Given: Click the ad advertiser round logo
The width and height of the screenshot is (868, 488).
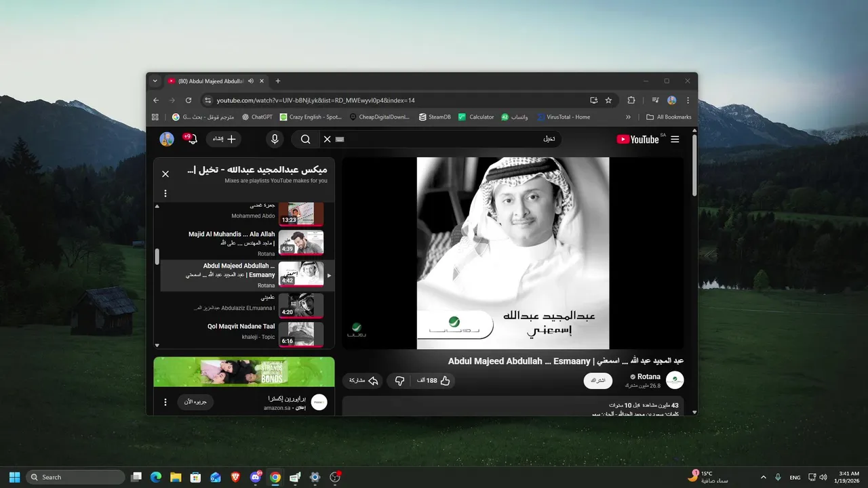Looking at the screenshot, I should click(x=319, y=403).
